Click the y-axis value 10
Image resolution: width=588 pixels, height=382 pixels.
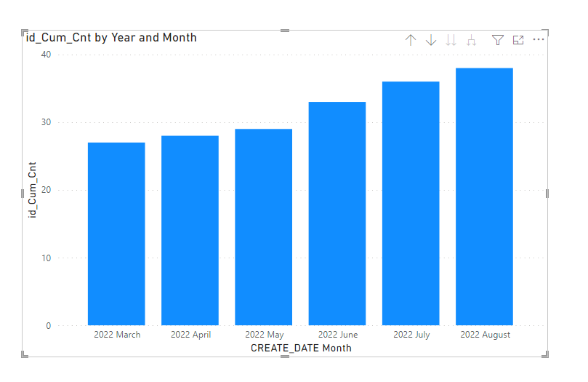[46, 258]
